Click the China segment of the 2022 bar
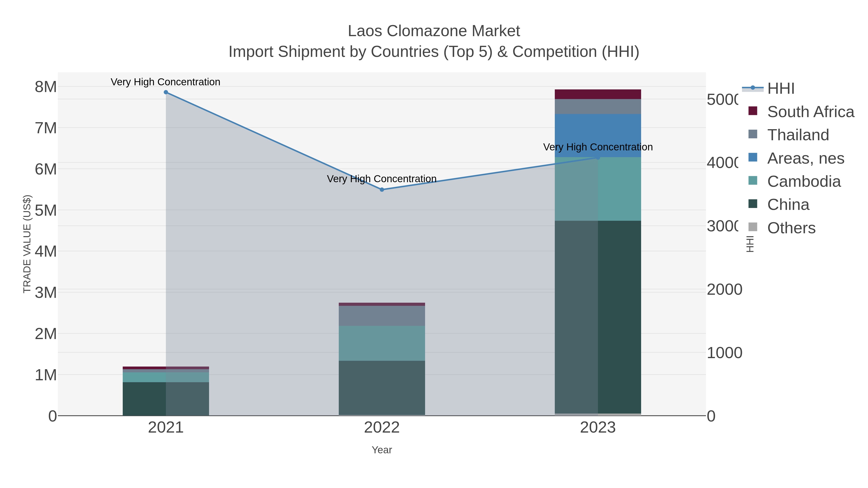This screenshot has height=488, width=868. pyautogui.click(x=382, y=388)
